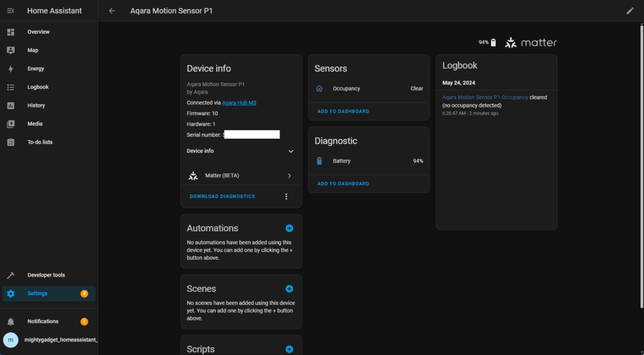644x355 pixels.
Task: Click Add to Dashboard under Sensors
Action: click(x=343, y=111)
